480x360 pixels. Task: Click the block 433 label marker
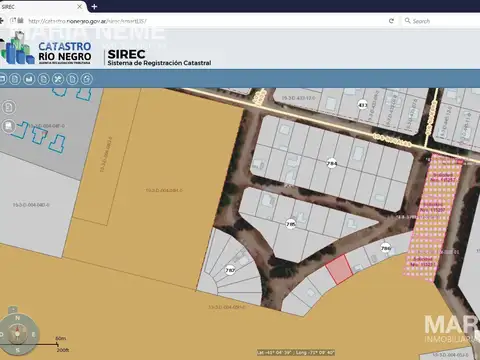[363, 105]
